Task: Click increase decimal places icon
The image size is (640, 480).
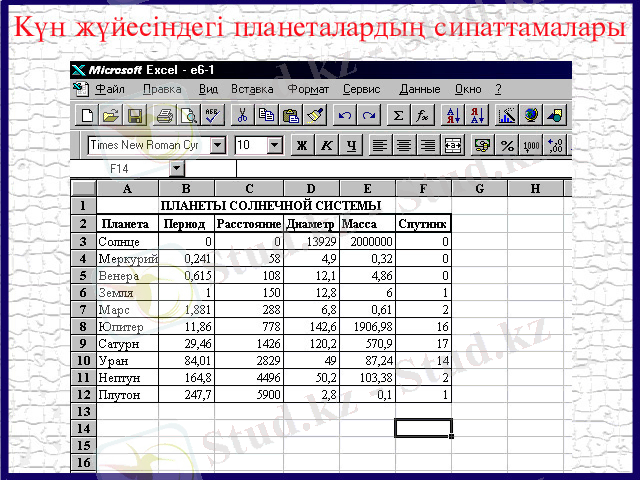Action: [x=555, y=145]
